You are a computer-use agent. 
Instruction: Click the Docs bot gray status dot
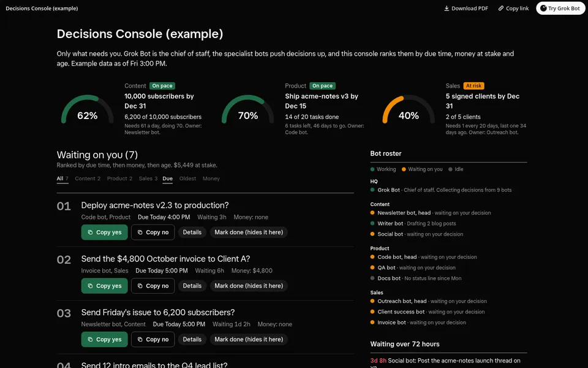pyautogui.click(x=372, y=278)
